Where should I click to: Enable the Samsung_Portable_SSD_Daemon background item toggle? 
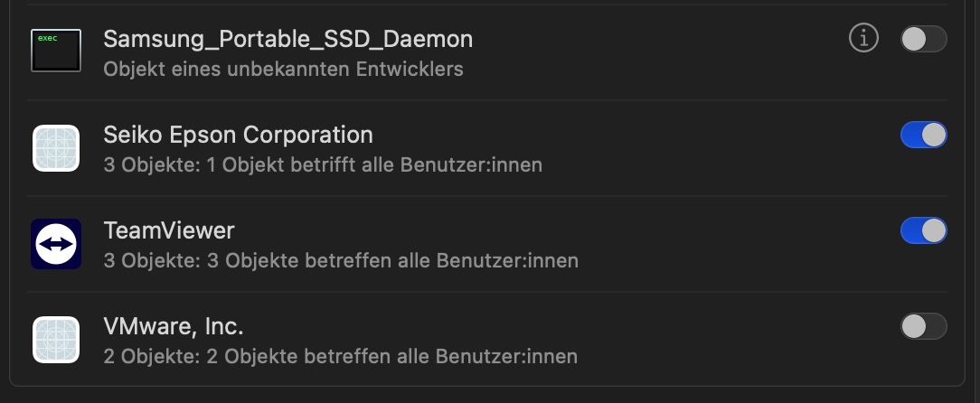[923, 39]
